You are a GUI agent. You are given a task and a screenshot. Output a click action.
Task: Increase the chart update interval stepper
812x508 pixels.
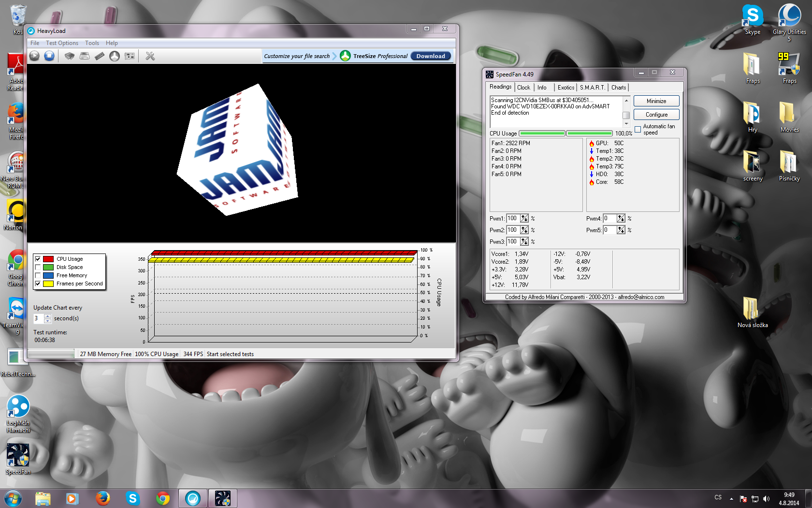[x=47, y=316]
